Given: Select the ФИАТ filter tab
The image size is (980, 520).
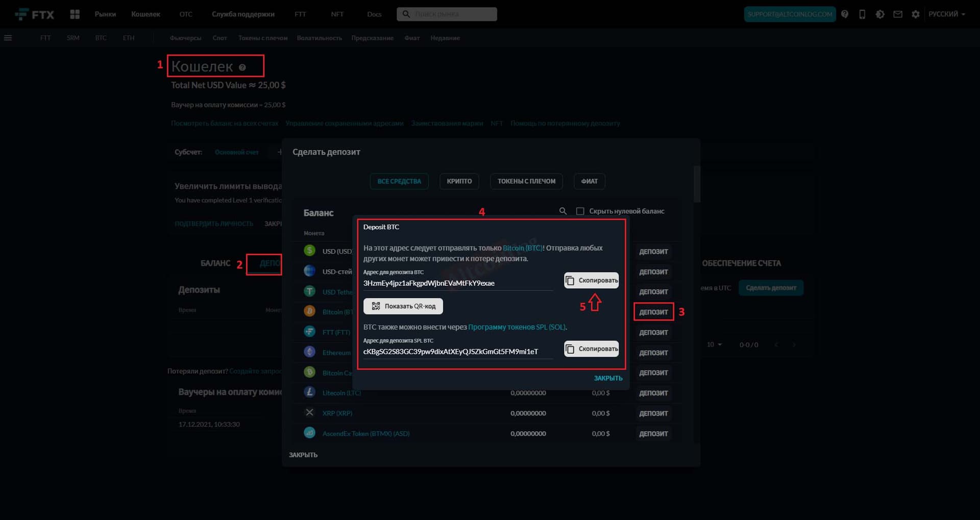Looking at the screenshot, I should [590, 181].
